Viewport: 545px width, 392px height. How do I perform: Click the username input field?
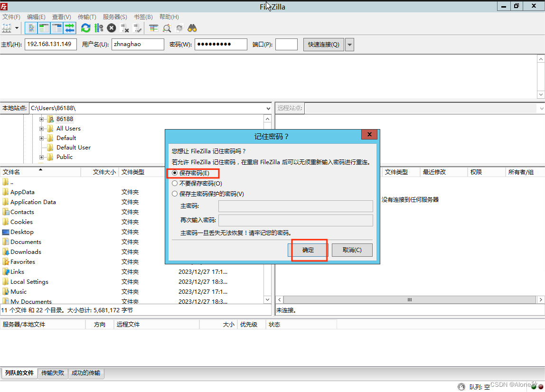[138, 44]
